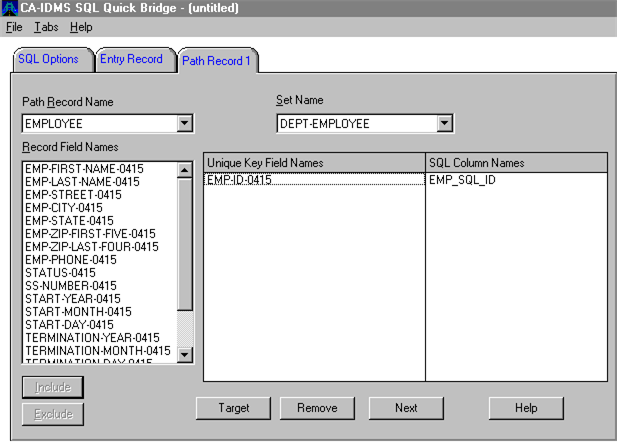Select START-YEAR-0415 in the field list
Image resolution: width=617 pixels, height=442 pixels.
pos(73,299)
